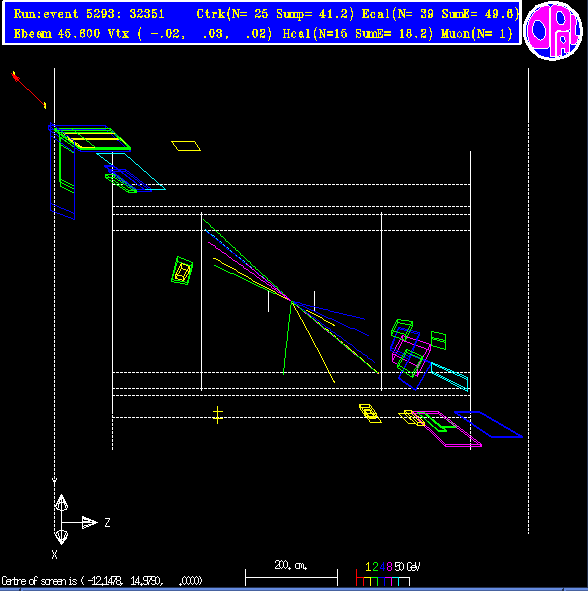Select the cyan calorimeter slab at right
588x591 pixels.
tap(450, 376)
